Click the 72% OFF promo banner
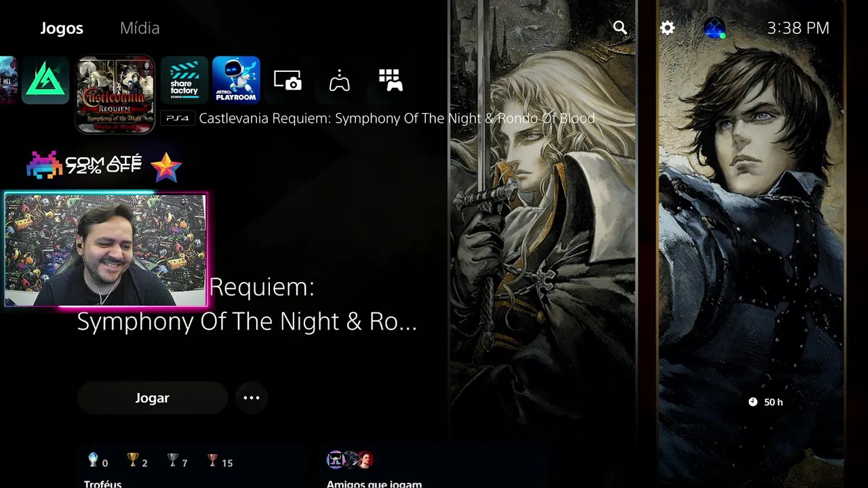The image size is (868, 488). (103, 165)
